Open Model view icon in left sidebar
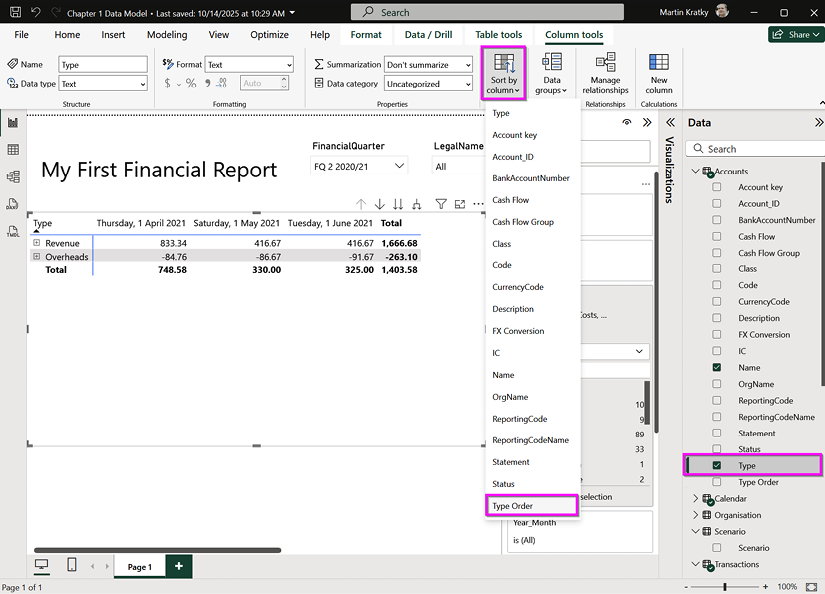825x594 pixels. click(x=13, y=177)
